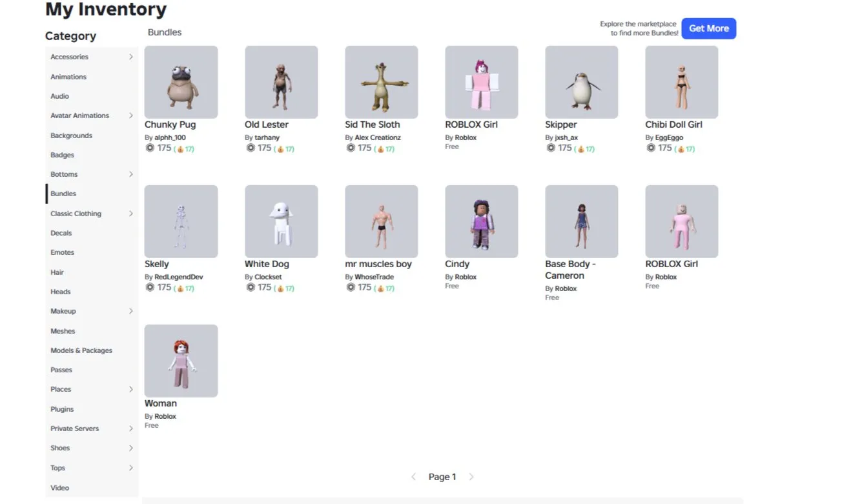Viewport: 851px width, 504px height.
Task: Visit creator jxsh_ax profile link
Action: 566,137
